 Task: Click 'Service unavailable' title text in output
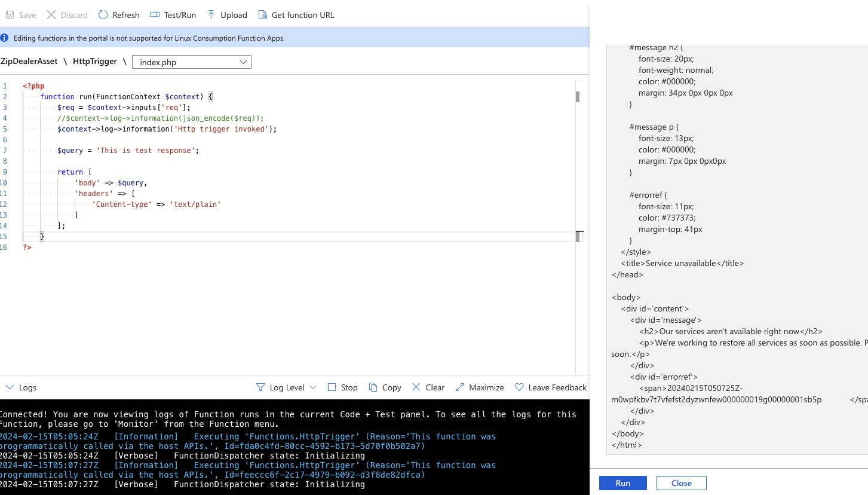click(682, 263)
